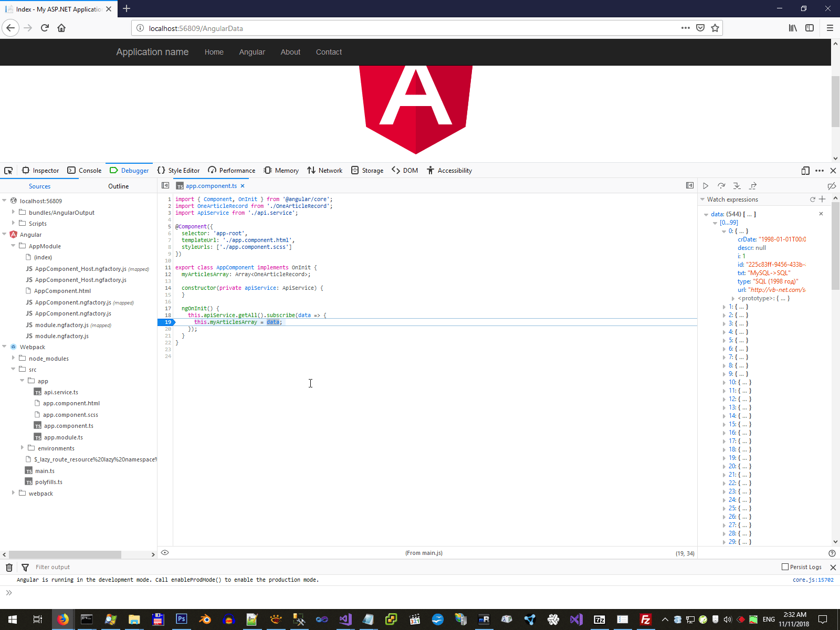This screenshot has width=840, height=630.
Task: Click the Contact navigation link
Action: click(x=329, y=52)
